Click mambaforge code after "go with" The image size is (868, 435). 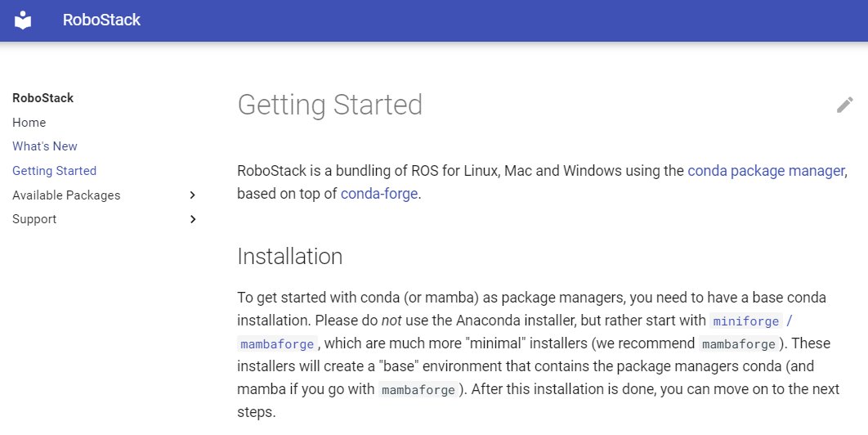pyautogui.click(x=418, y=389)
